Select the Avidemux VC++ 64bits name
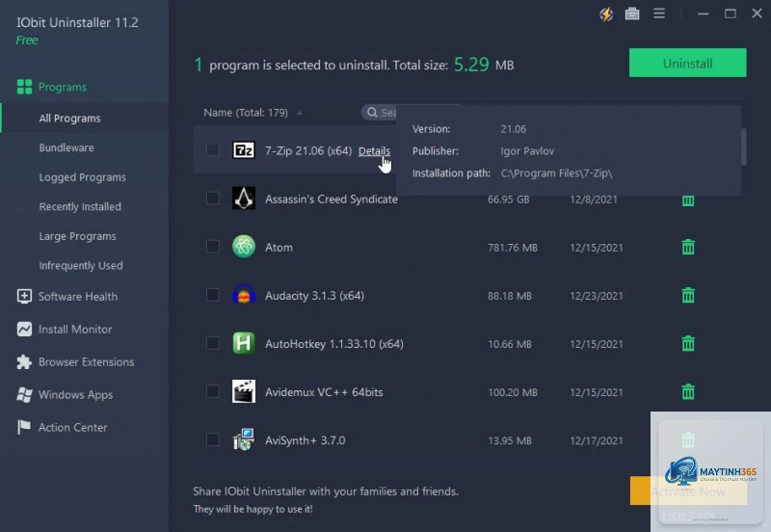This screenshot has height=532, width=771. click(324, 392)
